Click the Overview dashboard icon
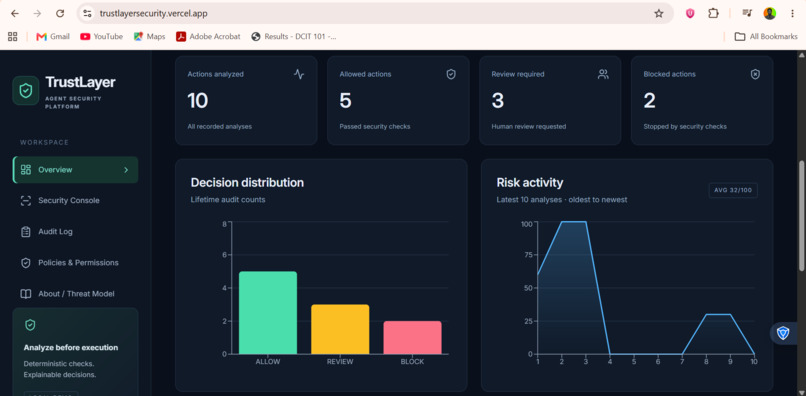The height and width of the screenshot is (396, 806). [x=26, y=170]
